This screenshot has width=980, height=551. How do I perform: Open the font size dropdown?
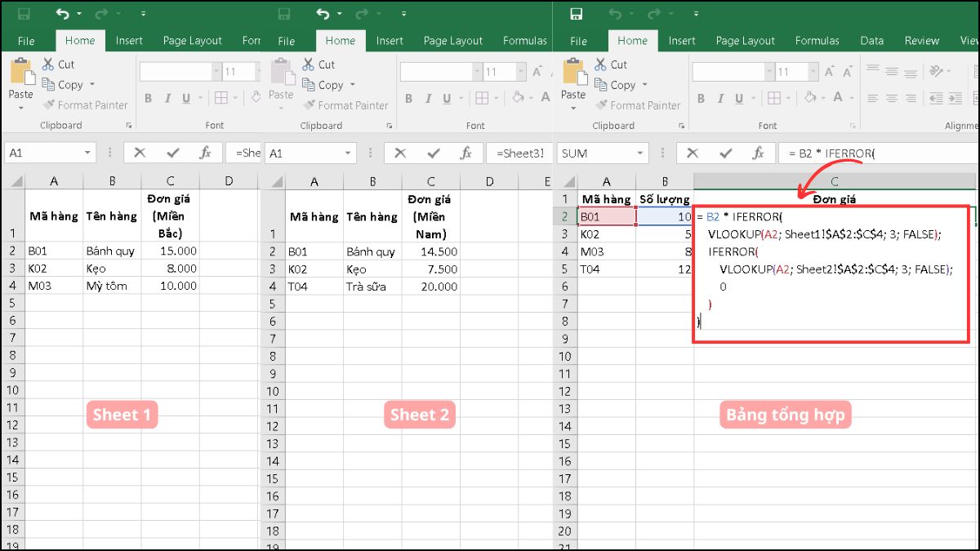pyautogui.click(x=812, y=71)
